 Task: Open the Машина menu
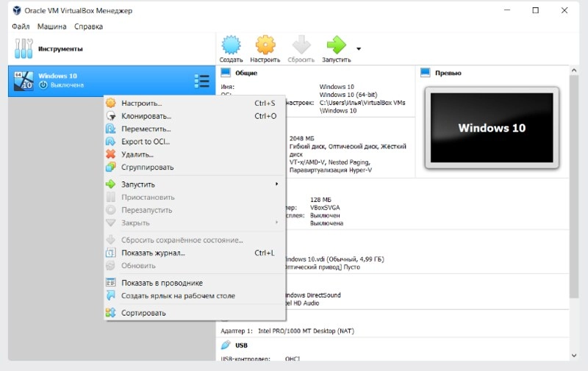[x=51, y=26]
